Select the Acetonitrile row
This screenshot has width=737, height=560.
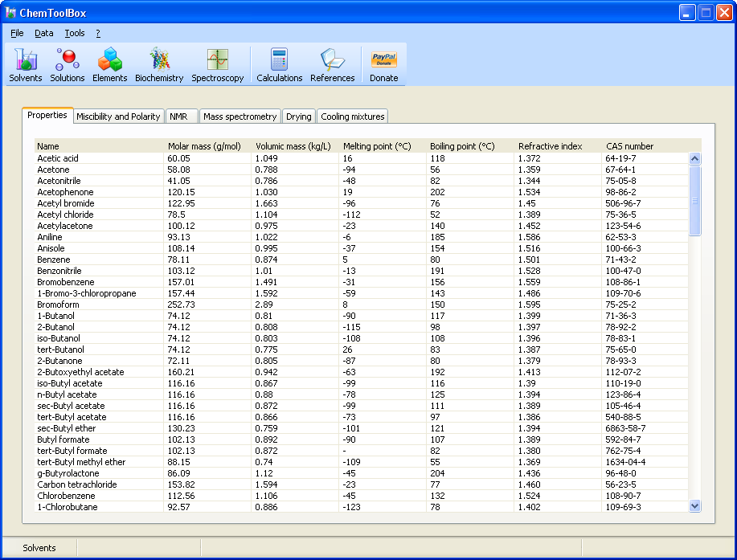coord(362,181)
